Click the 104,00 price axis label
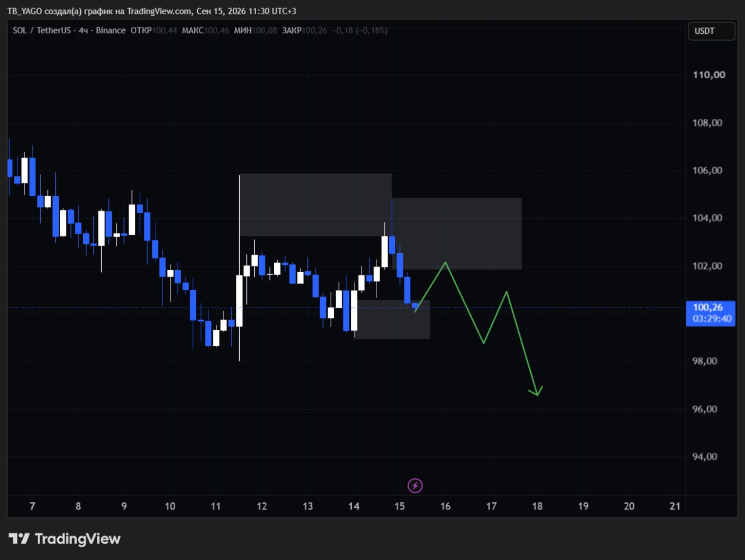The width and height of the screenshot is (745, 560). pos(707,218)
